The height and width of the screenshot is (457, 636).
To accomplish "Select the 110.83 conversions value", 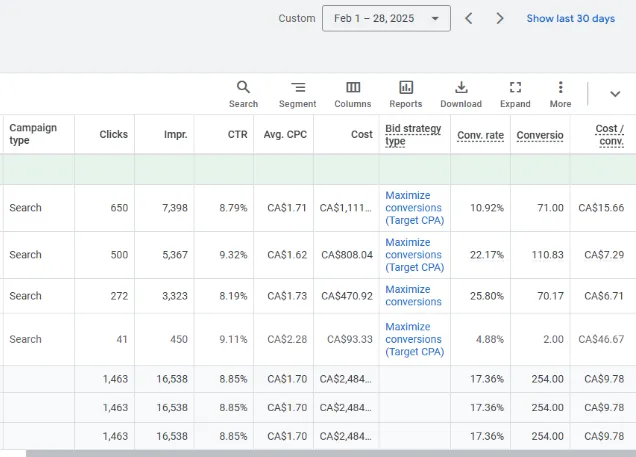I will 548,255.
